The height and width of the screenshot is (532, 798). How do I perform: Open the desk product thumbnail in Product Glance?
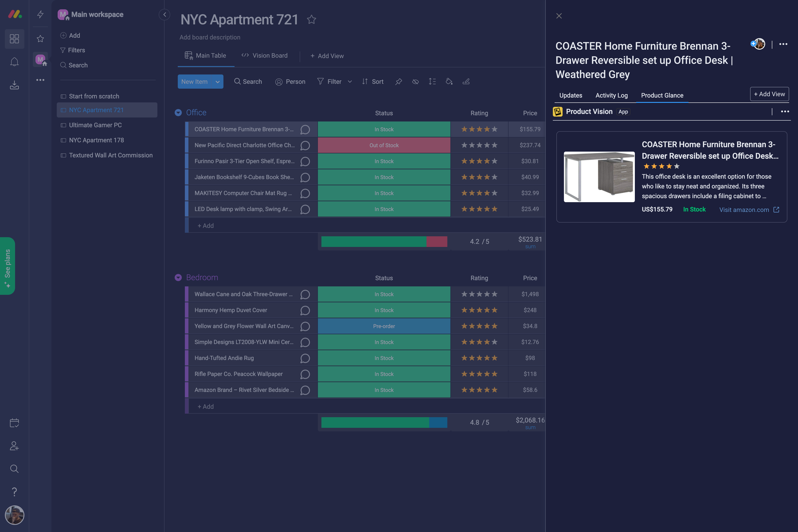(599, 176)
